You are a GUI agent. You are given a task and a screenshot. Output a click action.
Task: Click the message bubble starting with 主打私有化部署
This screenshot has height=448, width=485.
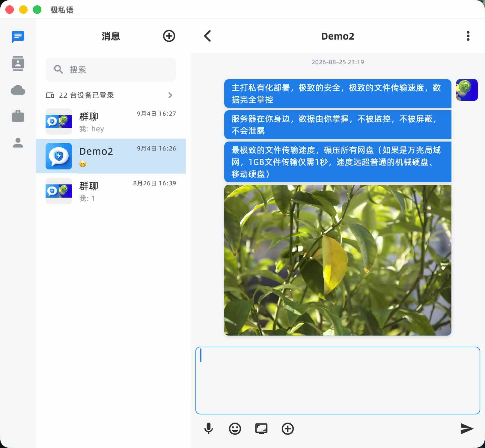(x=338, y=94)
